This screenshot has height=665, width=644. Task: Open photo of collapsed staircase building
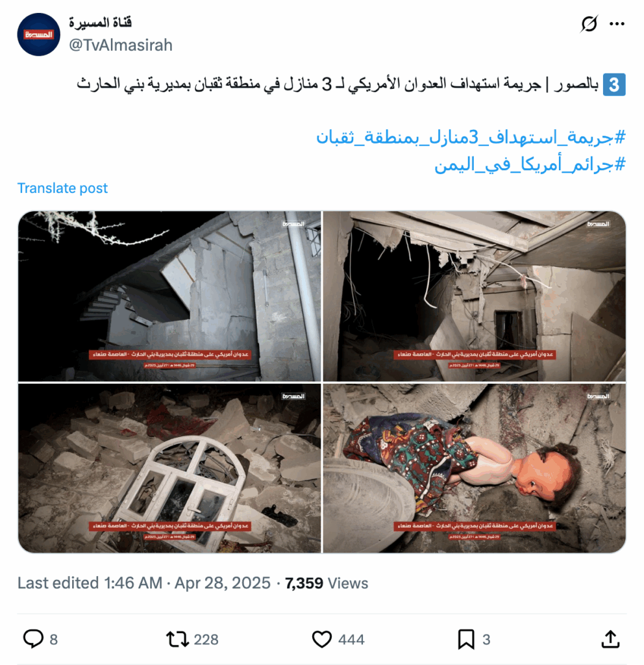point(169,296)
